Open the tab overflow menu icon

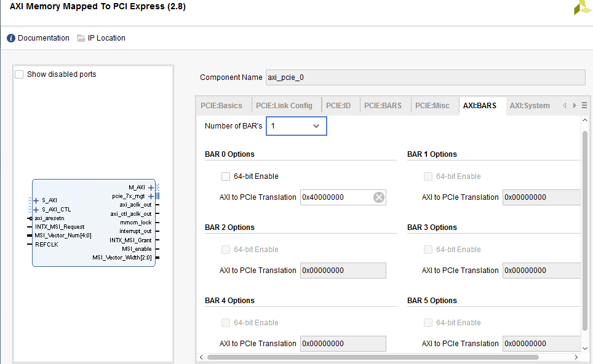click(583, 105)
